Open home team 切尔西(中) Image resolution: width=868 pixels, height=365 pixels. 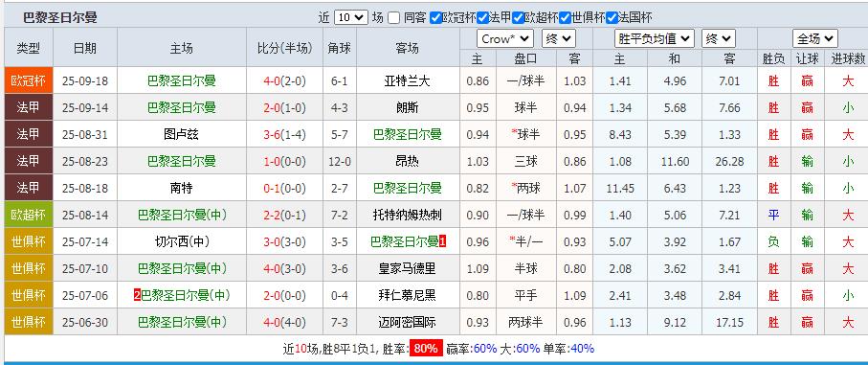(x=182, y=241)
